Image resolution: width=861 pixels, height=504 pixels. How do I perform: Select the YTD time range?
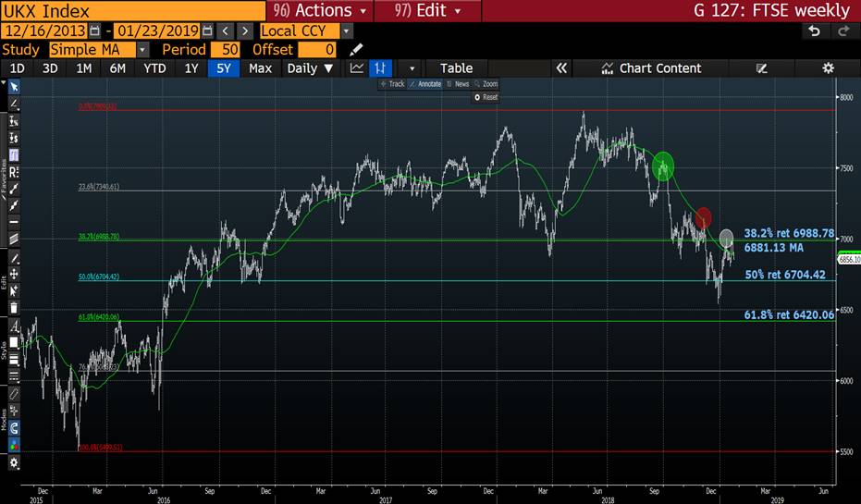click(154, 68)
